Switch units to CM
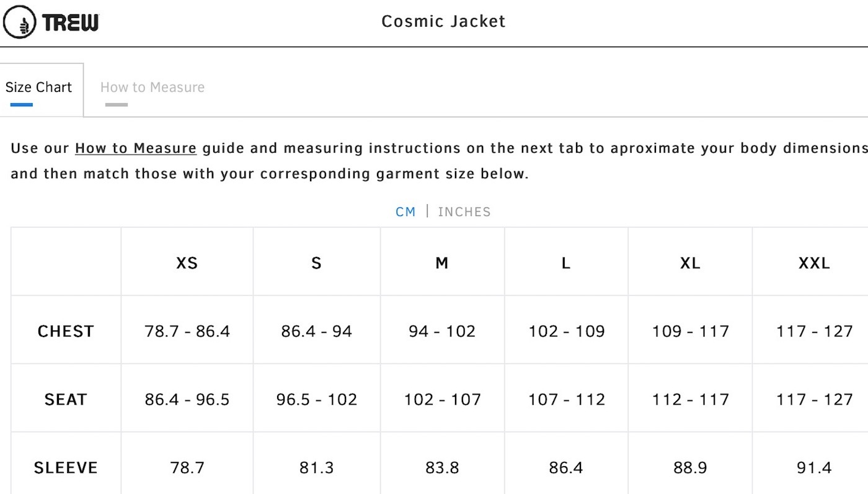The width and height of the screenshot is (868, 494). 405,212
